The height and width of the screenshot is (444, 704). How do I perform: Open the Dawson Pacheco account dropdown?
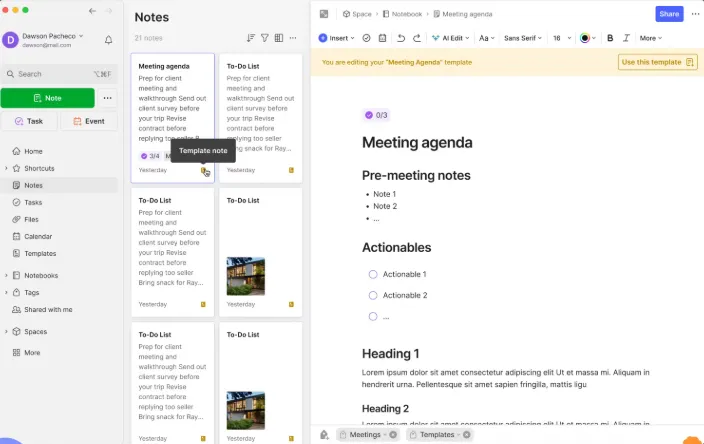(53, 36)
